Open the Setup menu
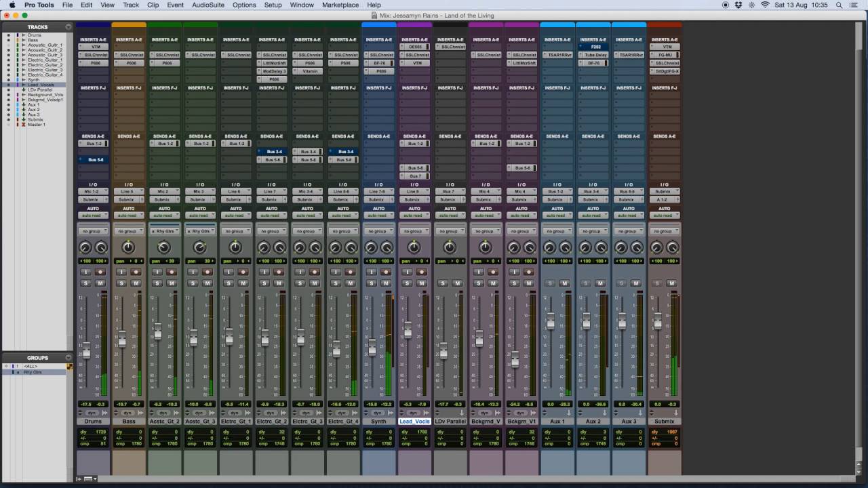The width and height of the screenshot is (868, 488). (273, 5)
